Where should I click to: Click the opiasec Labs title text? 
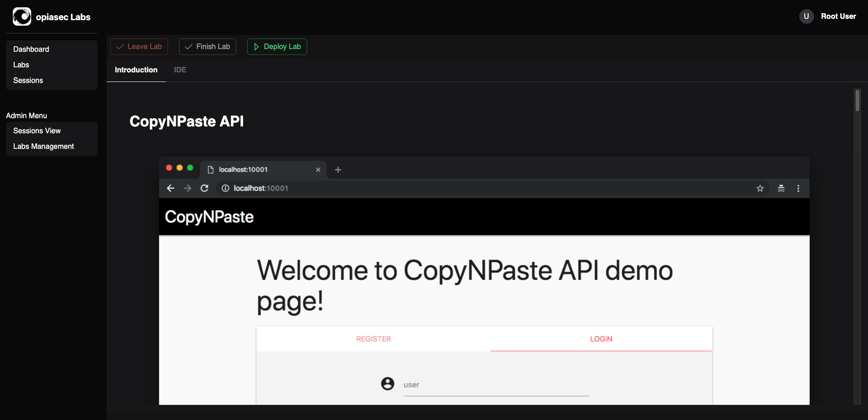coord(63,17)
